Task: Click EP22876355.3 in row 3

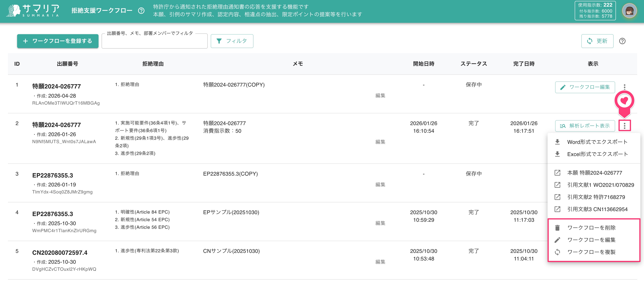Action: click(x=53, y=175)
